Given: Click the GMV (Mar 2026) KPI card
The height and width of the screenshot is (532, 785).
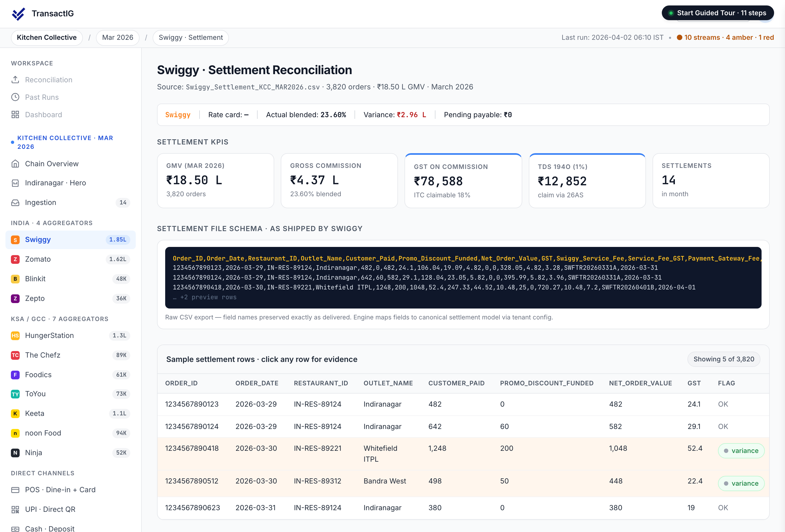Looking at the screenshot, I should tap(215, 181).
